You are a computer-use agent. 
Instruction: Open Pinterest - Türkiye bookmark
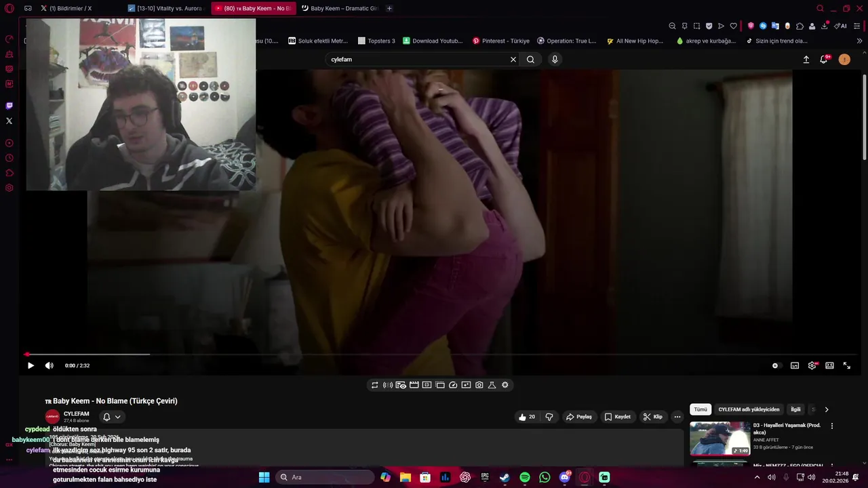[501, 41]
